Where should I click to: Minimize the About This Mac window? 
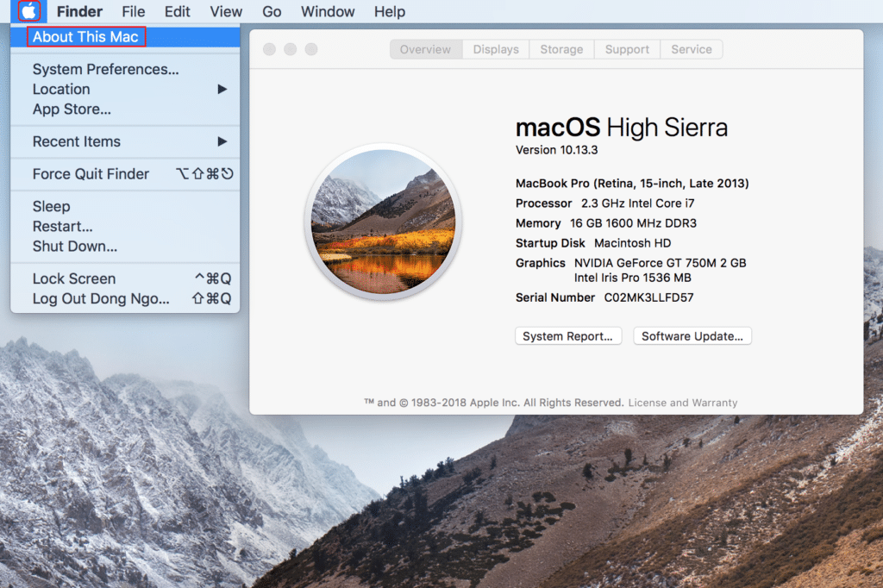(x=290, y=49)
